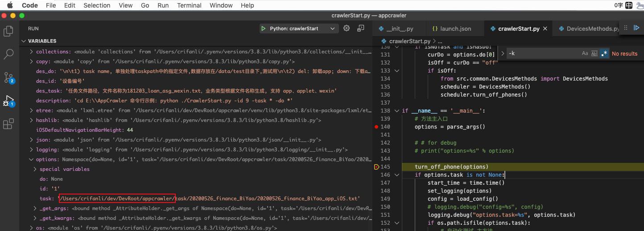Image resolution: width=644 pixels, height=231 pixels.
Task: Collapse the options Namespace variable
Action: tap(32, 159)
